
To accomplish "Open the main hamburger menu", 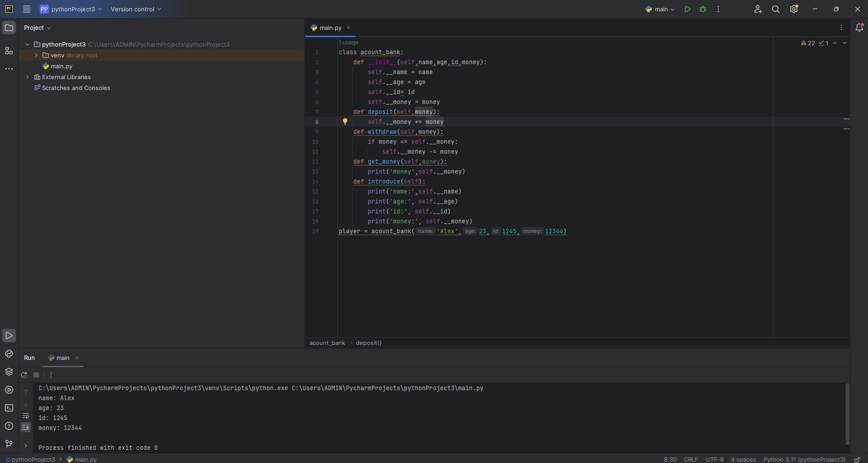I will tap(27, 9).
